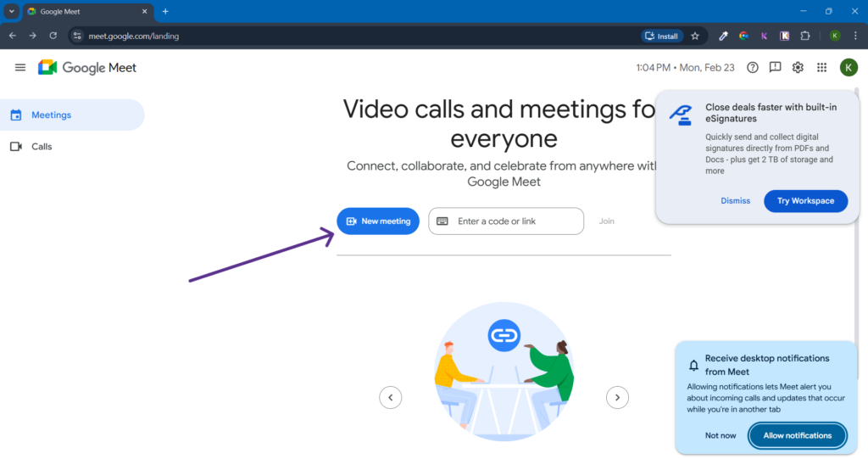868x459 pixels.
Task: View site information icon in address bar
Action: (77, 36)
